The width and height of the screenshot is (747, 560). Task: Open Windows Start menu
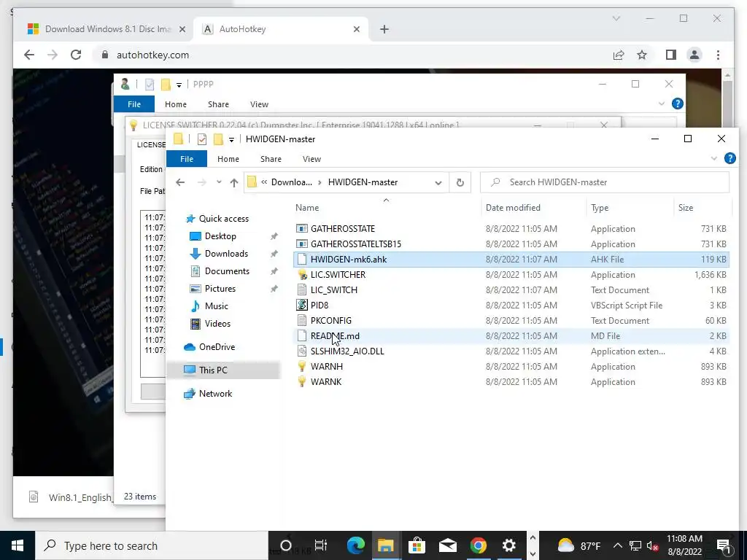pos(18,545)
